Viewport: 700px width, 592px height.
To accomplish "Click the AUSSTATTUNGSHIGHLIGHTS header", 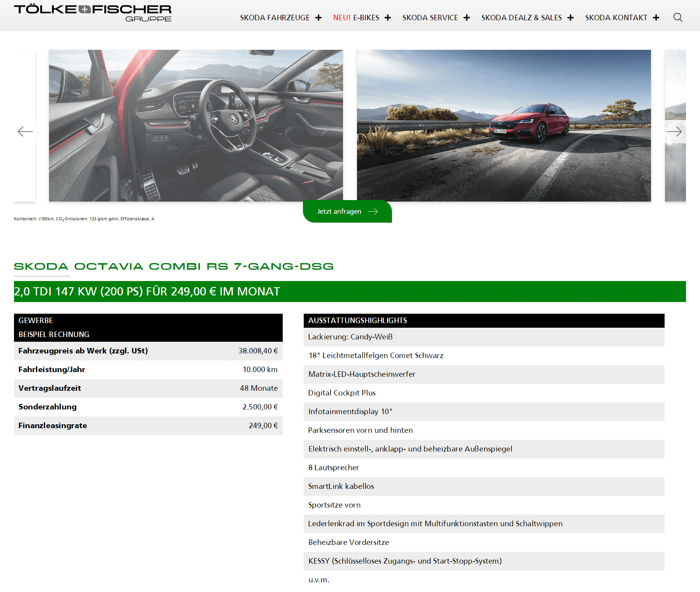I will [x=484, y=320].
